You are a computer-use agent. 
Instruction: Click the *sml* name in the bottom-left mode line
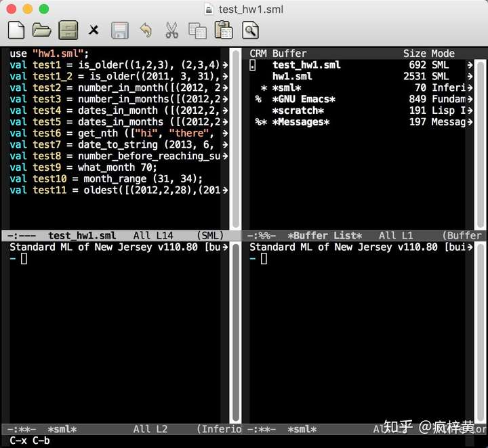[x=62, y=429]
